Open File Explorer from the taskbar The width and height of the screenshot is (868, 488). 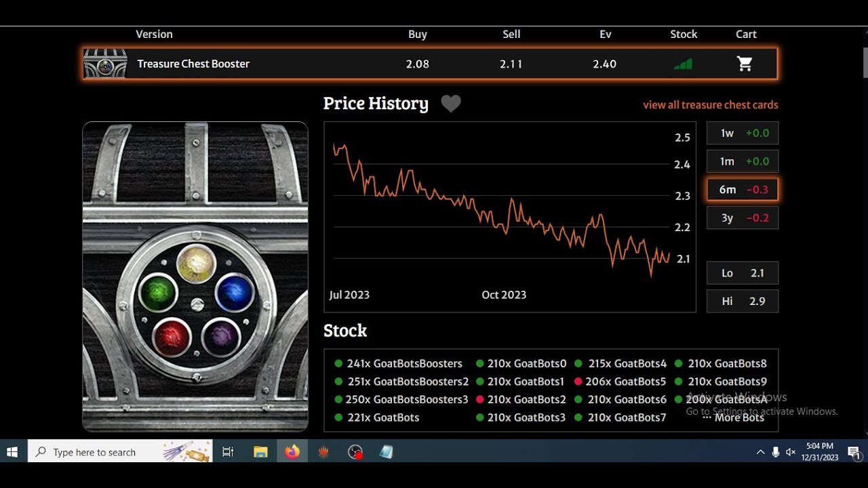[x=260, y=452]
